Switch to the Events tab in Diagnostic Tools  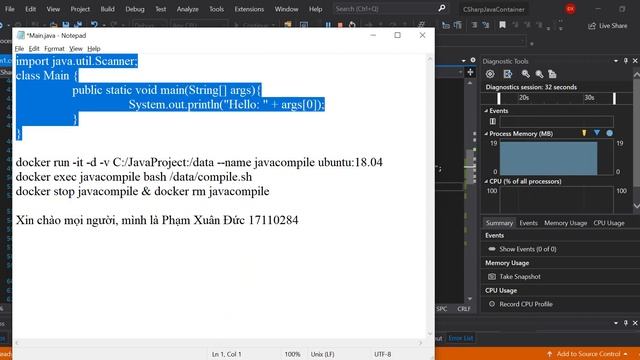point(528,223)
